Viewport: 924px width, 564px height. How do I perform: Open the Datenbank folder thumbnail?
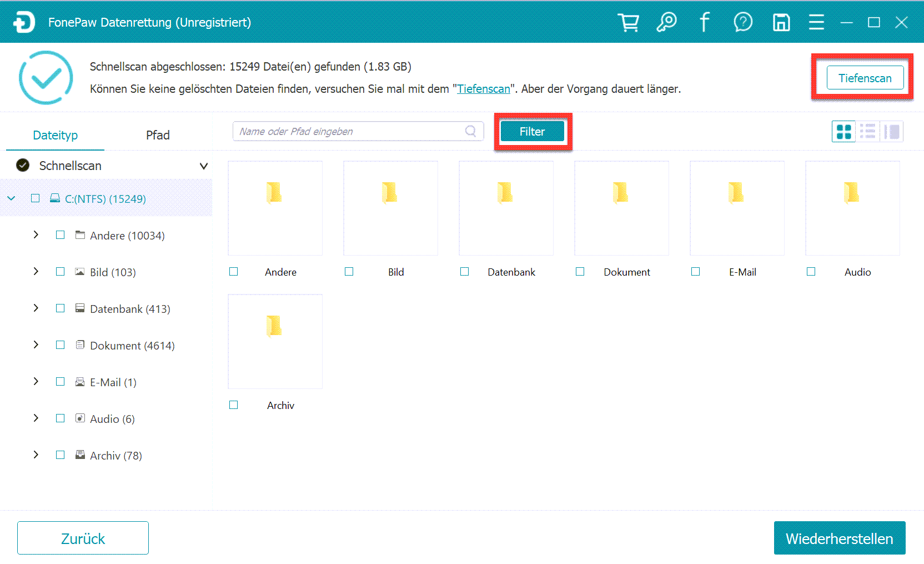click(506, 208)
